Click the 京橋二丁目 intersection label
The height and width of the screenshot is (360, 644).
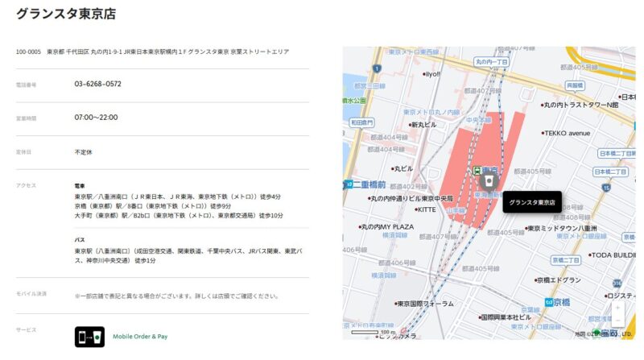tap(566, 260)
